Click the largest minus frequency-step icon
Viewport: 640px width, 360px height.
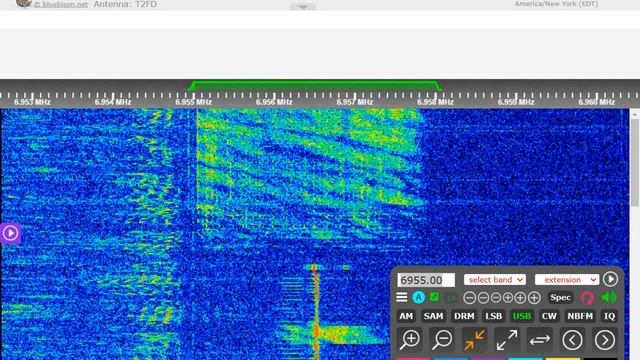click(x=469, y=298)
